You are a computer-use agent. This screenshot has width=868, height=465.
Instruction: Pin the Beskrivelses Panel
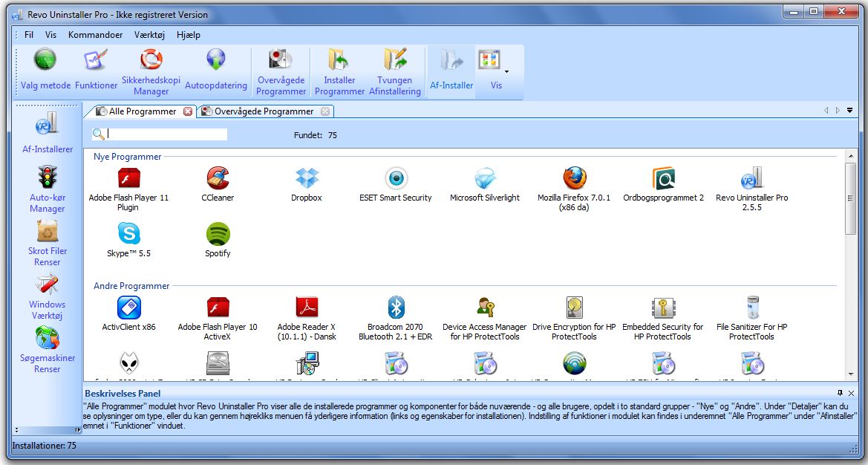click(840, 393)
